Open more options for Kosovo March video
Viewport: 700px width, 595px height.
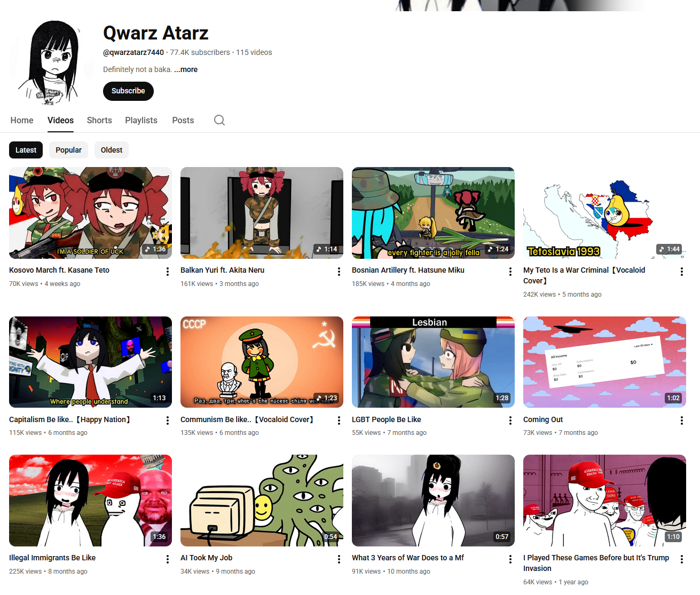point(168,272)
